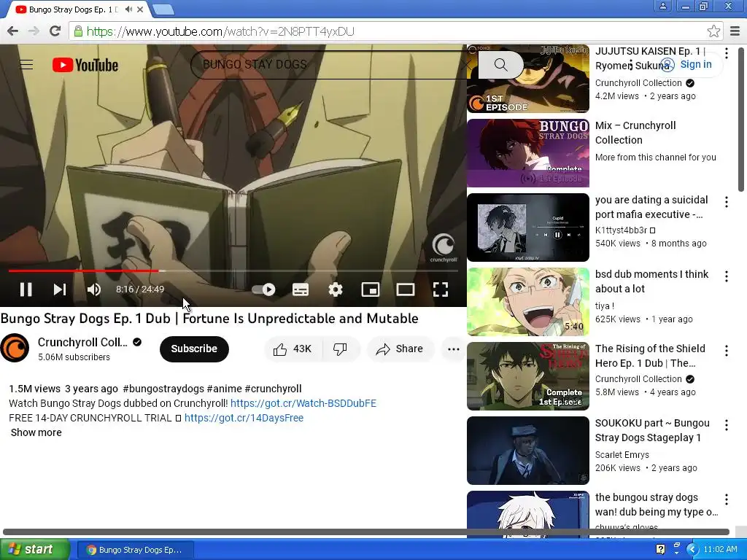Open 'bsd dub moments' video thumbnail

pos(528,302)
